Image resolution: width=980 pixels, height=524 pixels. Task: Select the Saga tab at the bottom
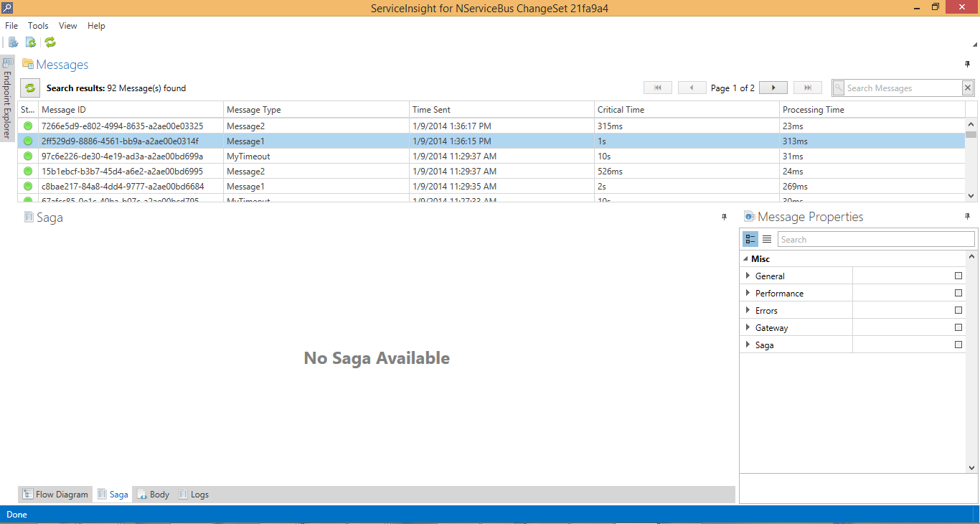pos(113,495)
